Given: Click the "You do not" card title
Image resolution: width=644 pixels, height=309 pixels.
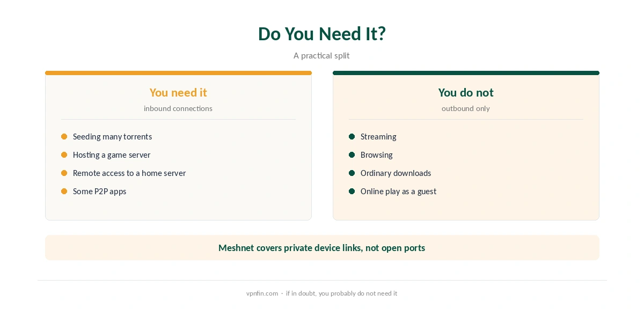Looking at the screenshot, I should pos(466,92).
